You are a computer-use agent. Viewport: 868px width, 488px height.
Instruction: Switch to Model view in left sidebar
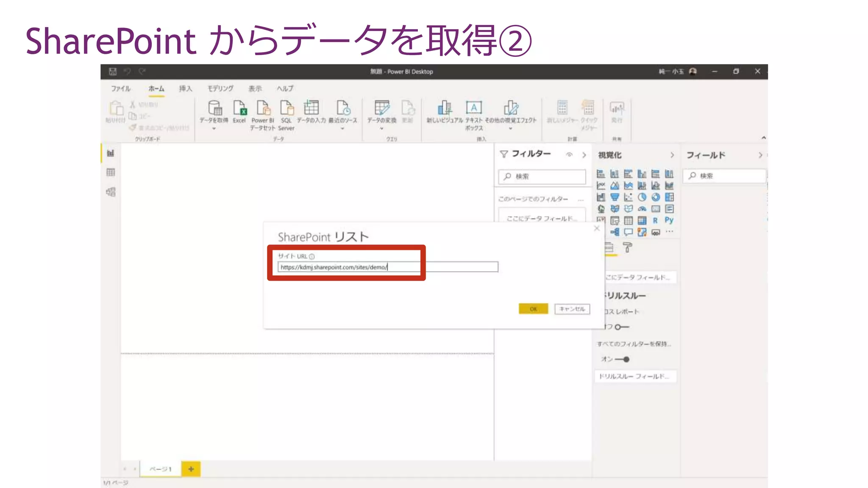111,192
